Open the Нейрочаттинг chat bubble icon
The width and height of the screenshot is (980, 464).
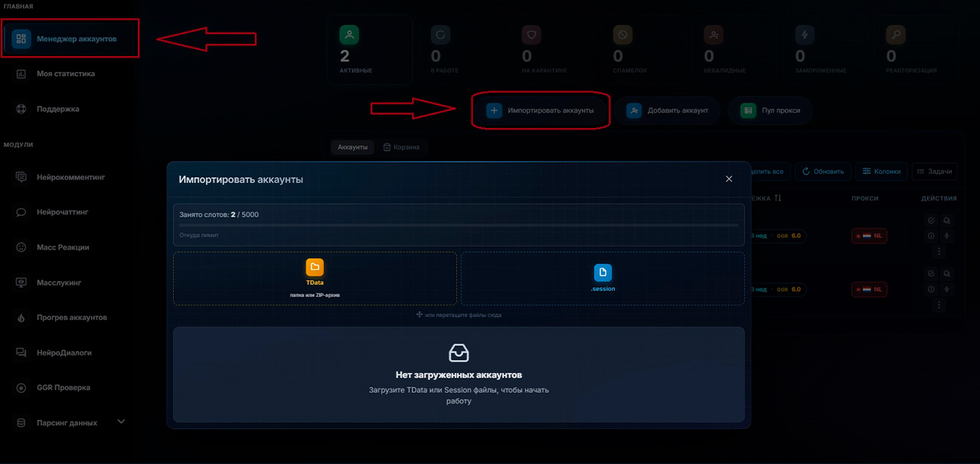(21, 212)
